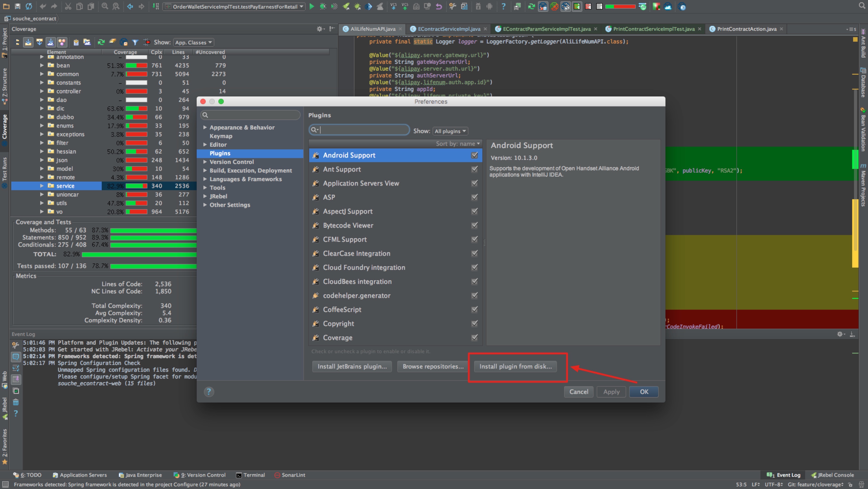Uncheck the Ant Support plugin checkbox
This screenshot has width=868, height=489.
pyautogui.click(x=474, y=169)
